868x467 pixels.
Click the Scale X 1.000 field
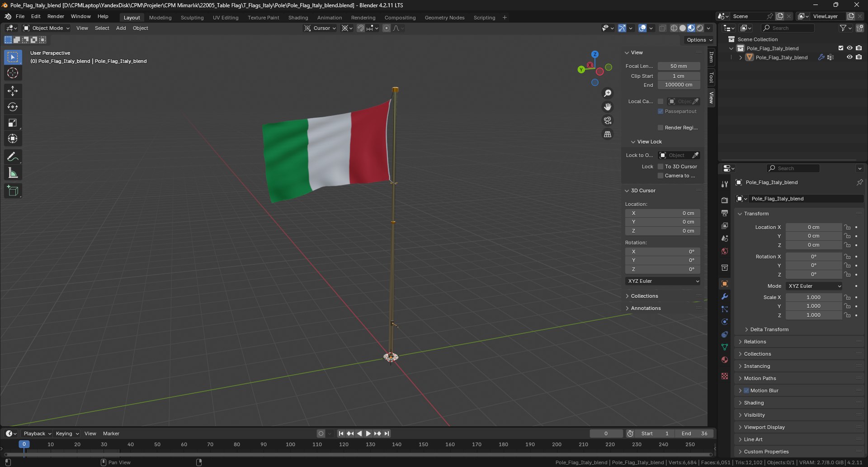pyautogui.click(x=813, y=297)
